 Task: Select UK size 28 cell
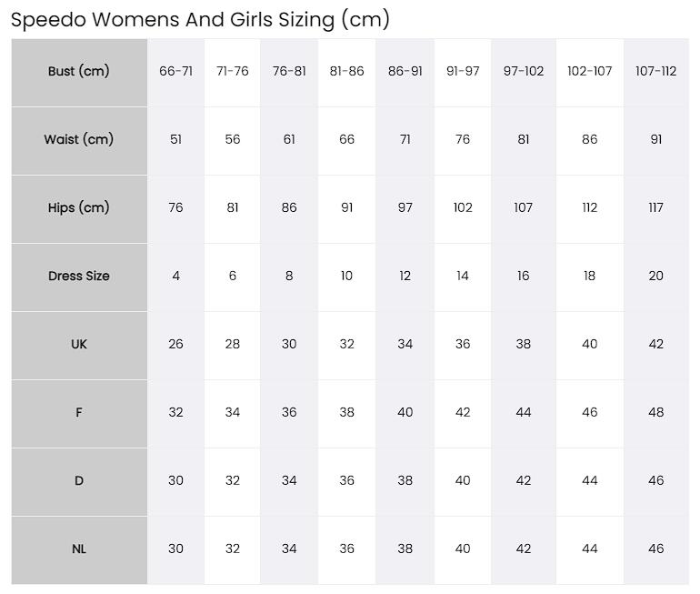(233, 346)
